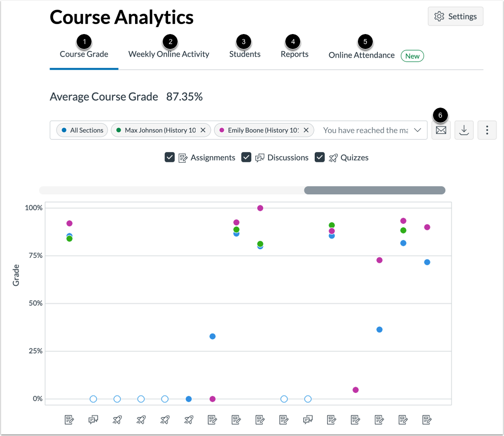Remove Max Johnson from the filter
Image resolution: width=504 pixels, height=436 pixels.
tap(203, 130)
